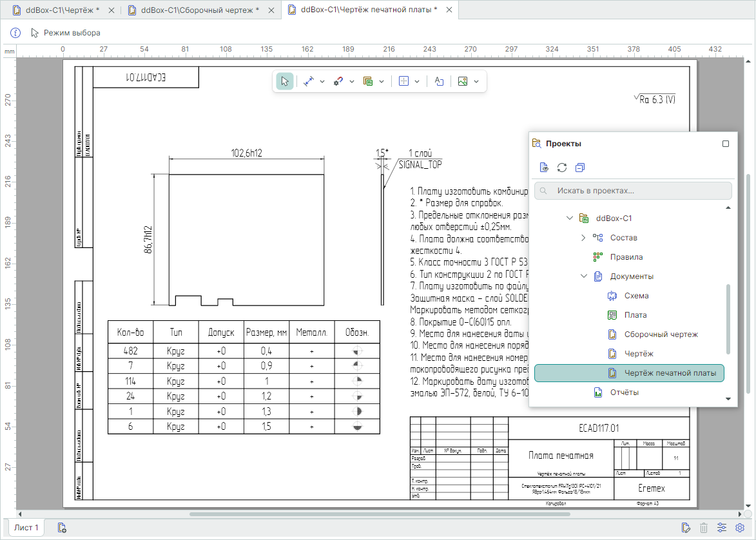Open the dimension tool dropdown arrow

(322, 81)
